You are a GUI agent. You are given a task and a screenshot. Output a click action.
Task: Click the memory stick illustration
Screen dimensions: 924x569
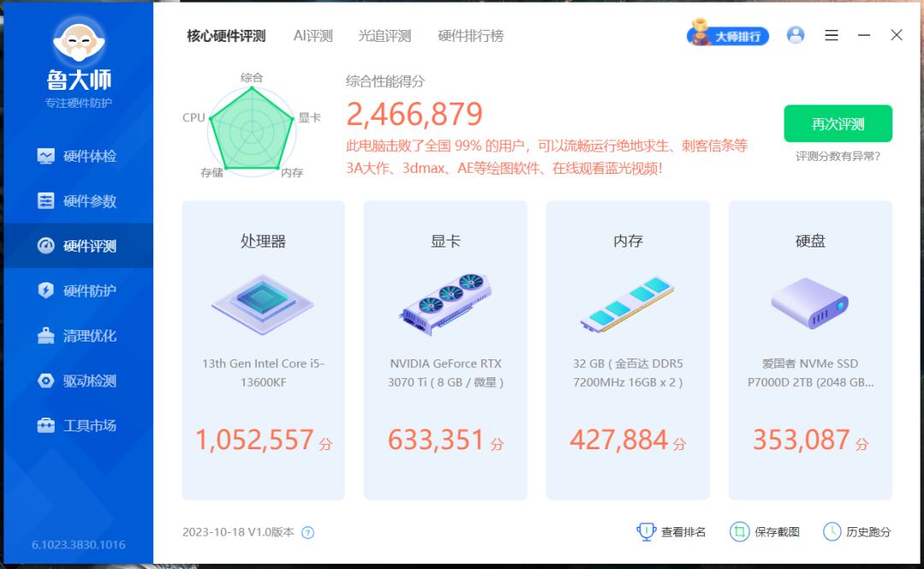click(628, 305)
